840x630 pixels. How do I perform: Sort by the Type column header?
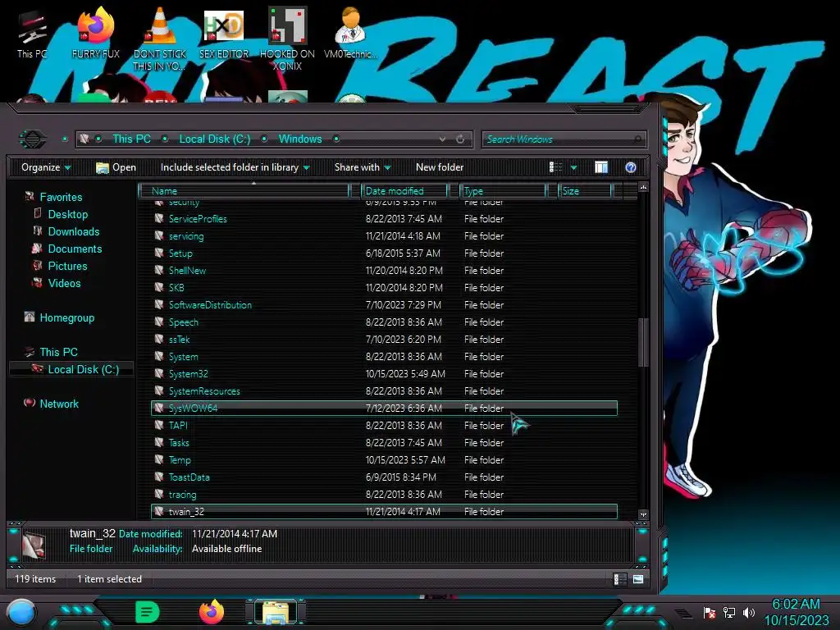pyautogui.click(x=503, y=190)
